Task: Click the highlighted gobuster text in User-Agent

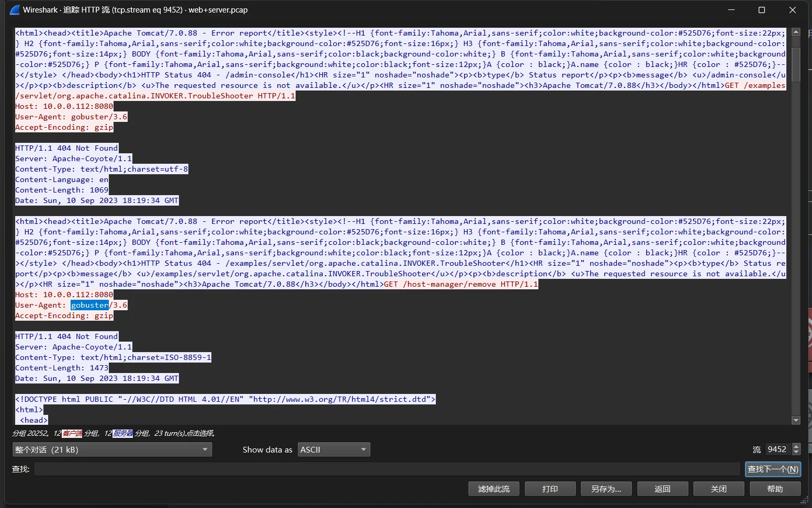Action: pyautogui.click(x=89, y=305)
